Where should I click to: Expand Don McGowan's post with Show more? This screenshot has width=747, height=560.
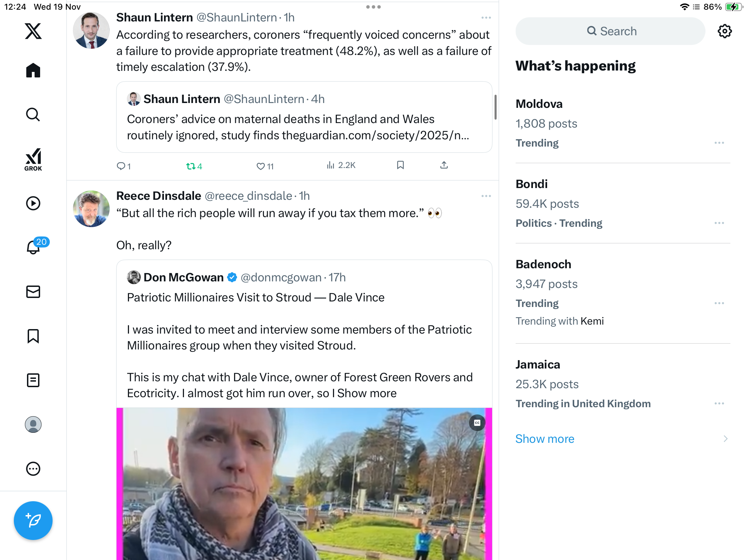pos(367,393)
